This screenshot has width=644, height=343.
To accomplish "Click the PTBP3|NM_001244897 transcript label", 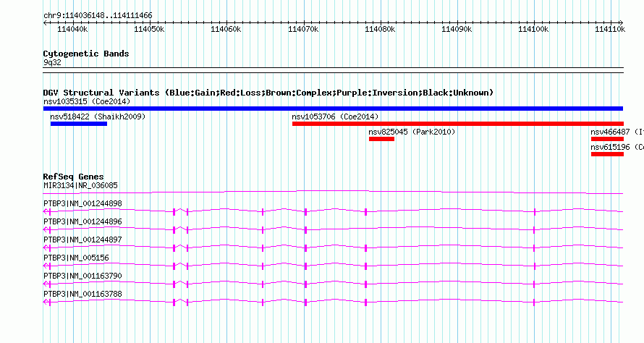I will point(82,240).
